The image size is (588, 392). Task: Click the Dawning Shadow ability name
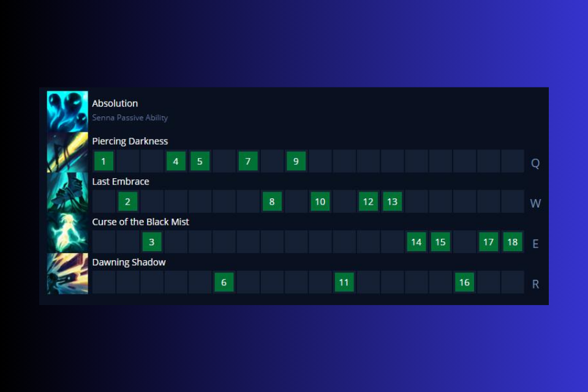pos(129,262)
